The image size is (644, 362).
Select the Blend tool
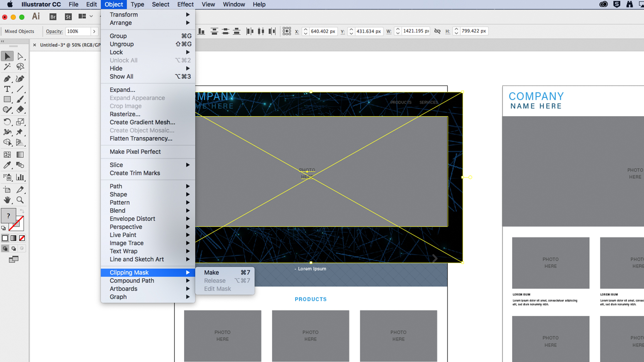20,165
